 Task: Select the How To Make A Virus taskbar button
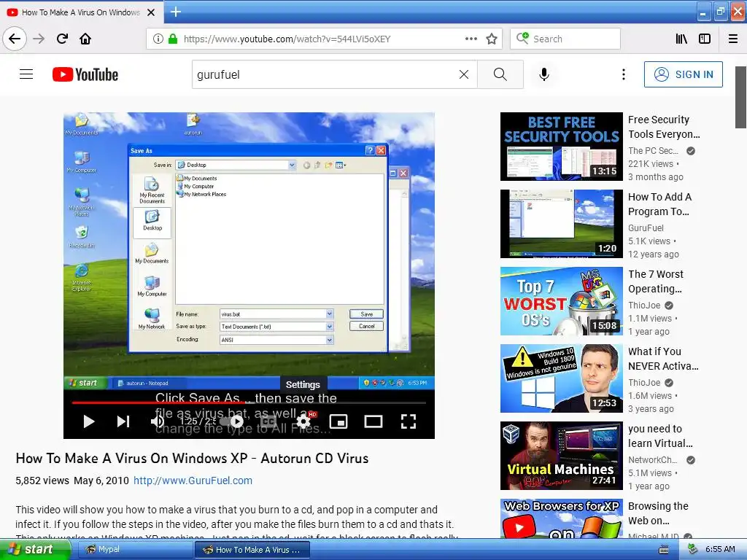252,550
